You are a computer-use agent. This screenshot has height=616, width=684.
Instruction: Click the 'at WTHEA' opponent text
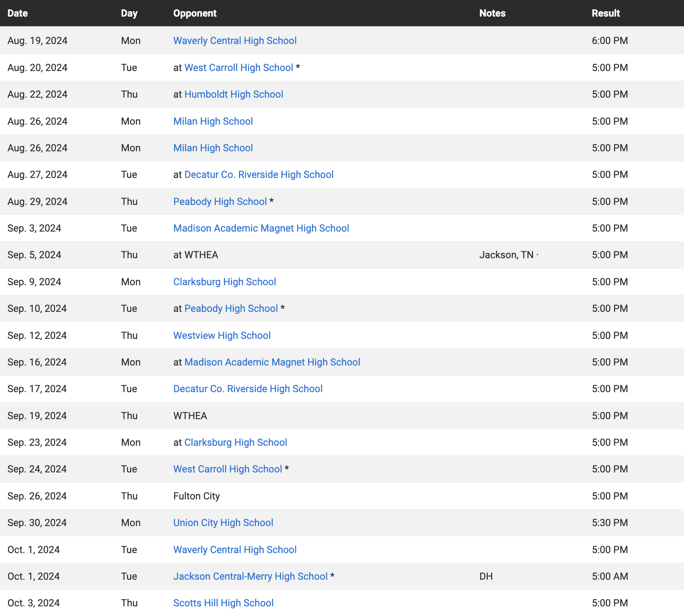point(196,255)
